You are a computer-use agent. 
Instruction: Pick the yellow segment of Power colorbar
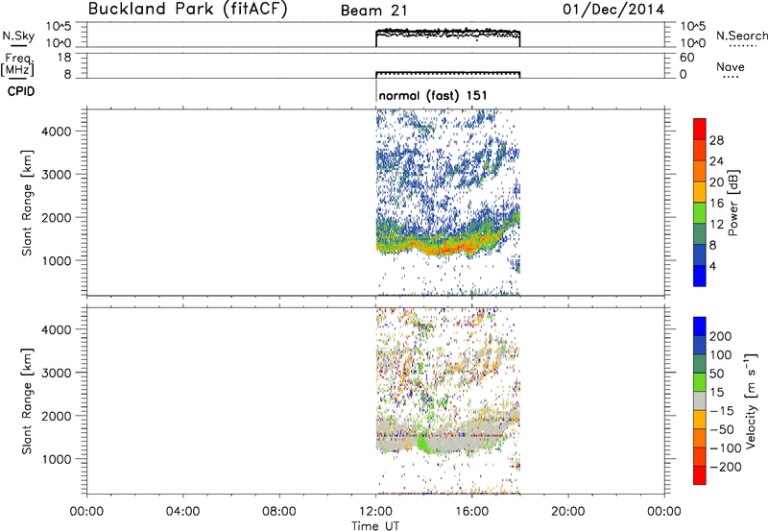(700, 192)
